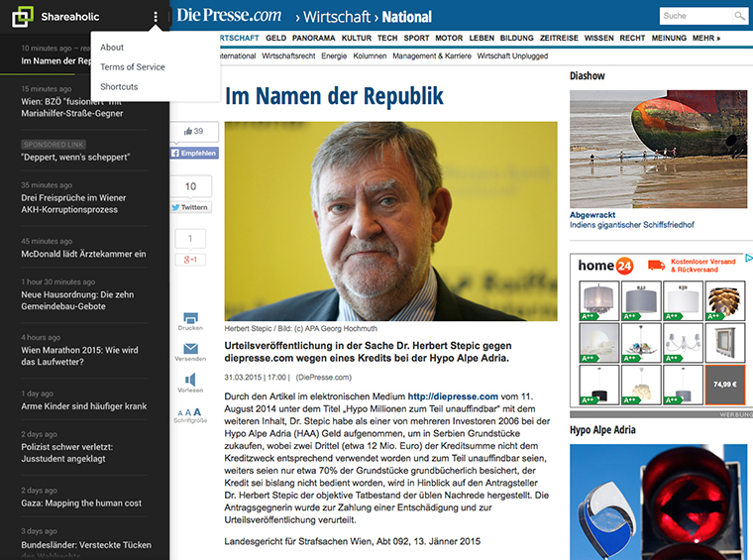
Task: Open story Polizist schwer verletzt
Action: 66,452
